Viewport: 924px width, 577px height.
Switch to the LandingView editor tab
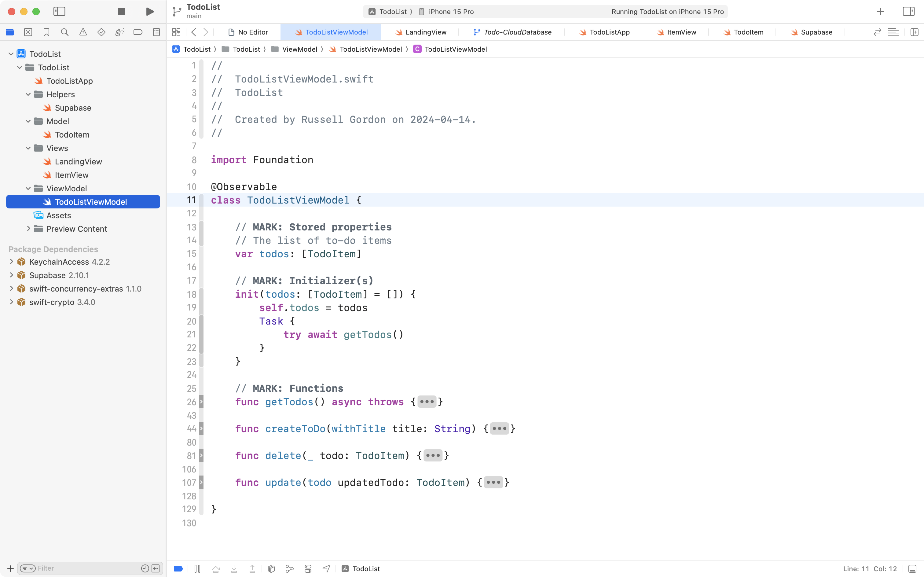coord(421,32)
